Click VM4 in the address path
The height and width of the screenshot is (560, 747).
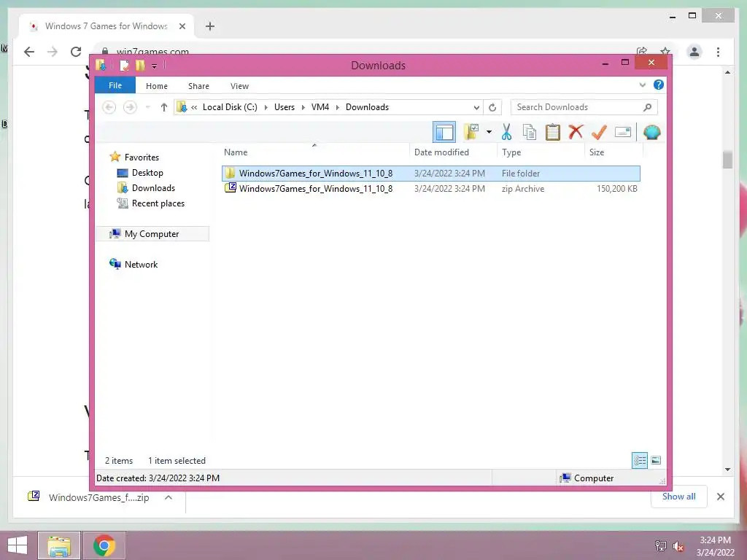click(320, 107)
